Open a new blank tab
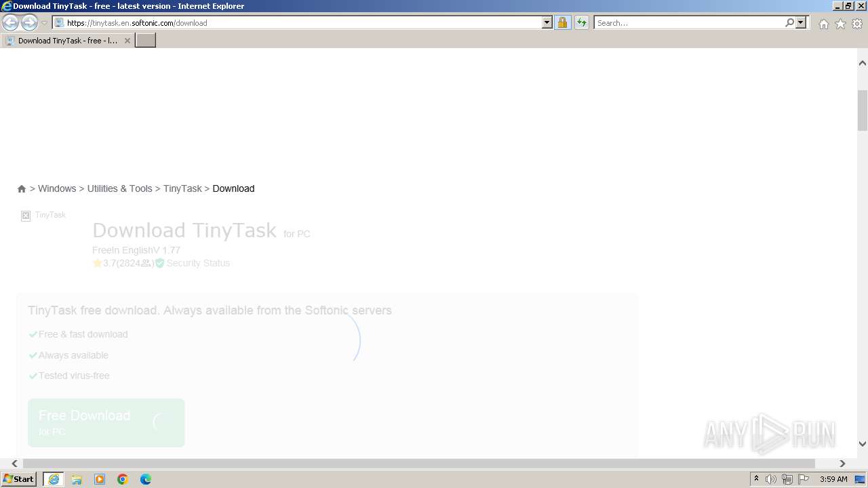This screenshot has width=868, height=488. click(145, 41)
